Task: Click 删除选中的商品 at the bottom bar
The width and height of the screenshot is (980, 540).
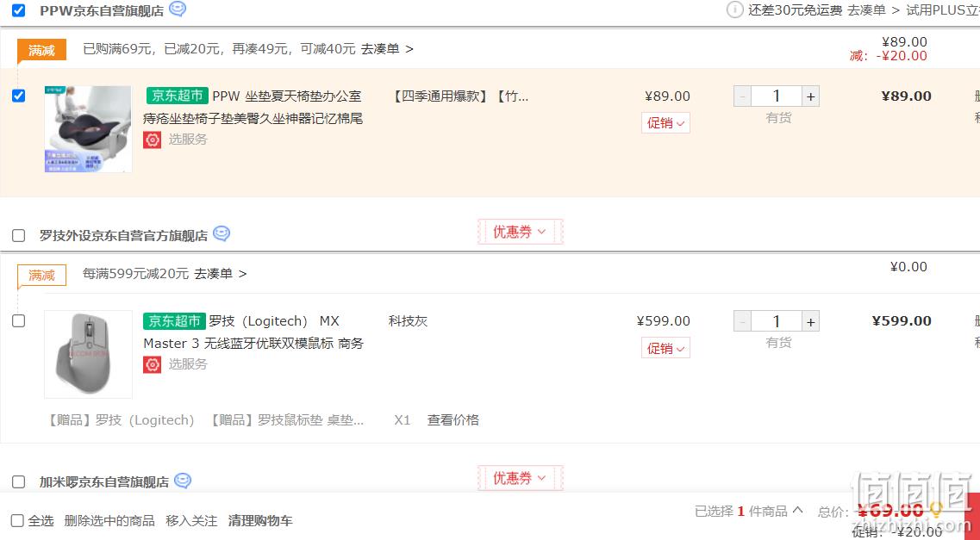Action: point(109,521)
